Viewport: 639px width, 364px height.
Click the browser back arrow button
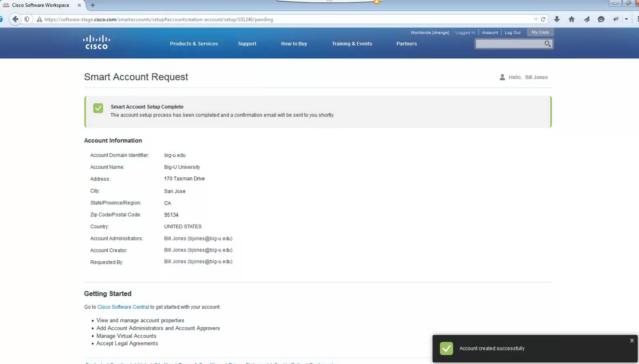coord(15,19)
